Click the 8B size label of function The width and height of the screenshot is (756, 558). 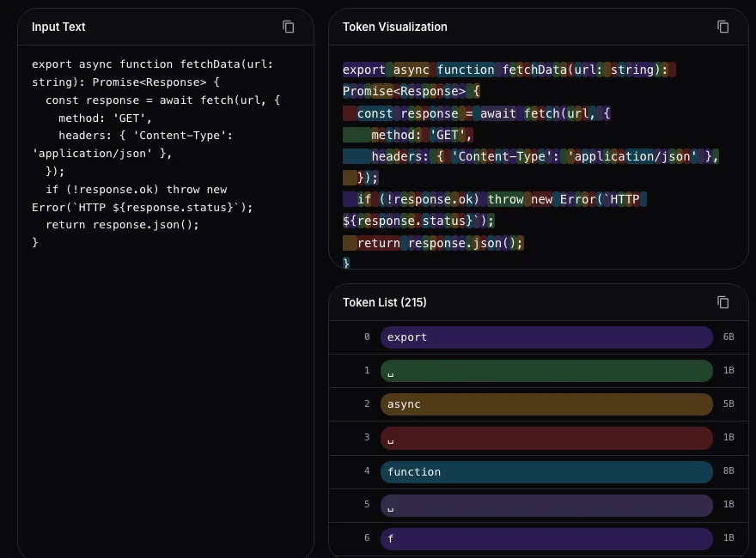coord(728,470)
